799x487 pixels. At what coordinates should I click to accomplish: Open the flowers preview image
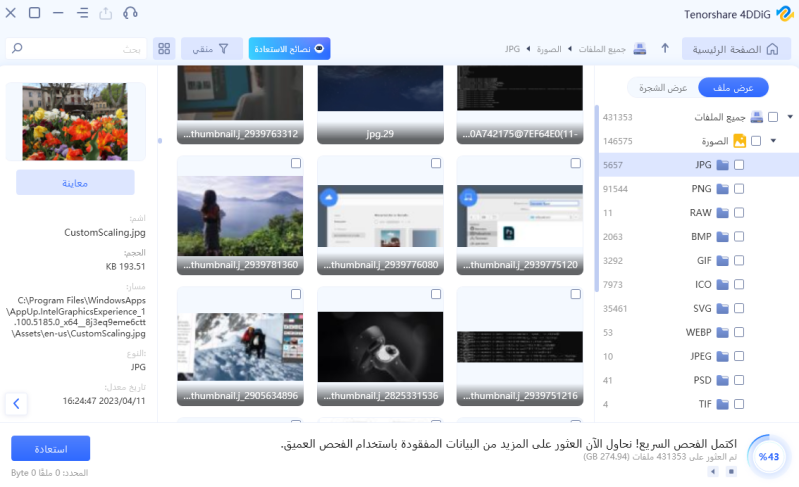coord(75,122)
